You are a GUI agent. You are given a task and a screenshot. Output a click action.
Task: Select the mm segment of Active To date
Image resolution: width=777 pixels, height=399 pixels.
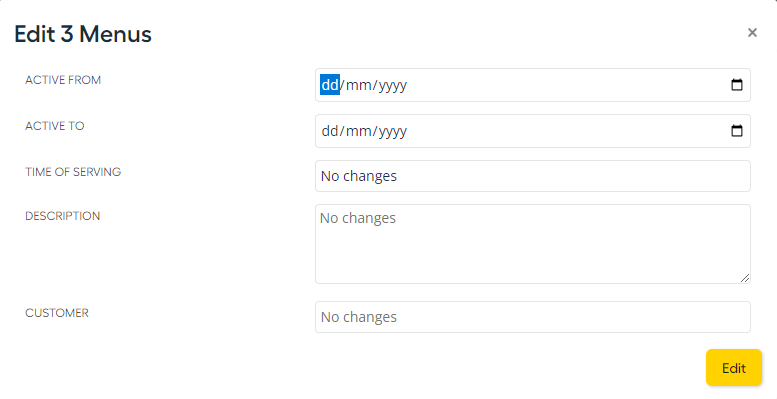point(358,131)
